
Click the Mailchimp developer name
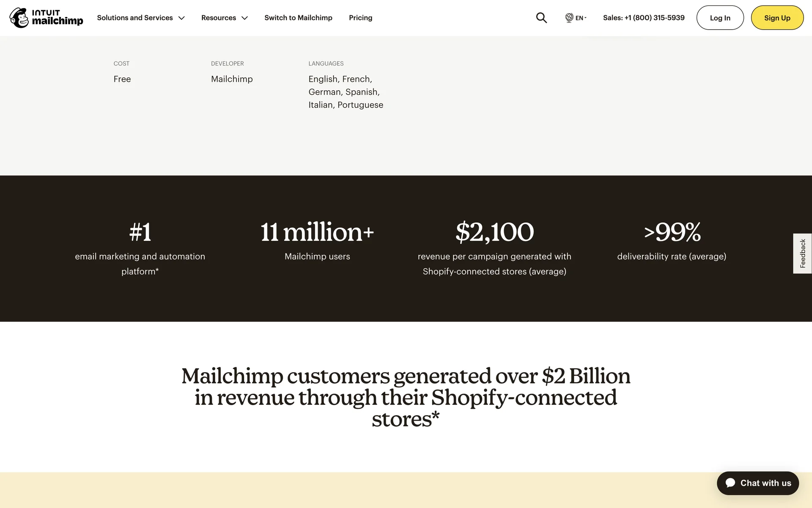click(x=232, y=79)
